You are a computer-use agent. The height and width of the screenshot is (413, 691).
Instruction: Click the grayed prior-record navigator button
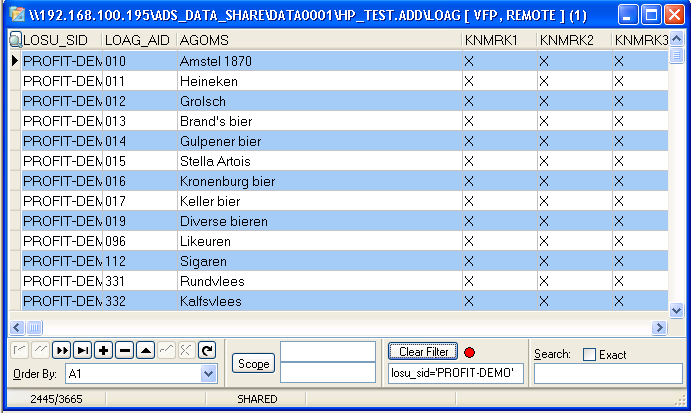41,350
